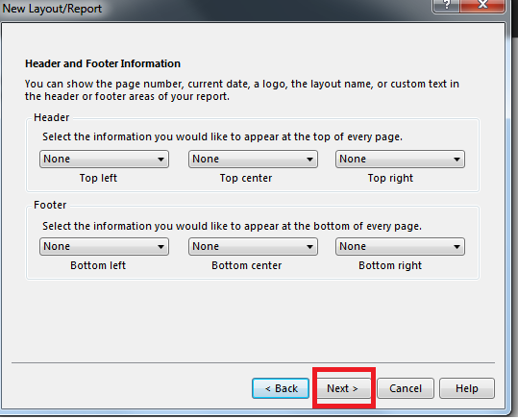Image resolution: width=518 pixels, height=420 pixels.
Task: Click the Bottom right dropdown arrow
Action: click(456, 247)
